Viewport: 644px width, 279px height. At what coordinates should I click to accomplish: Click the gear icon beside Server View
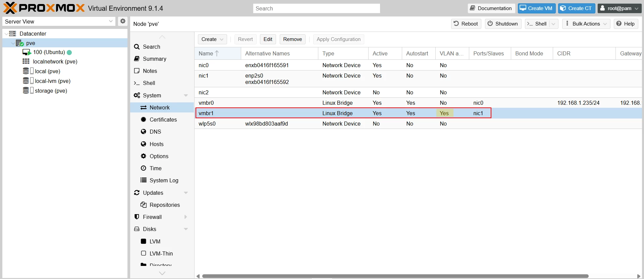point(123,21)
